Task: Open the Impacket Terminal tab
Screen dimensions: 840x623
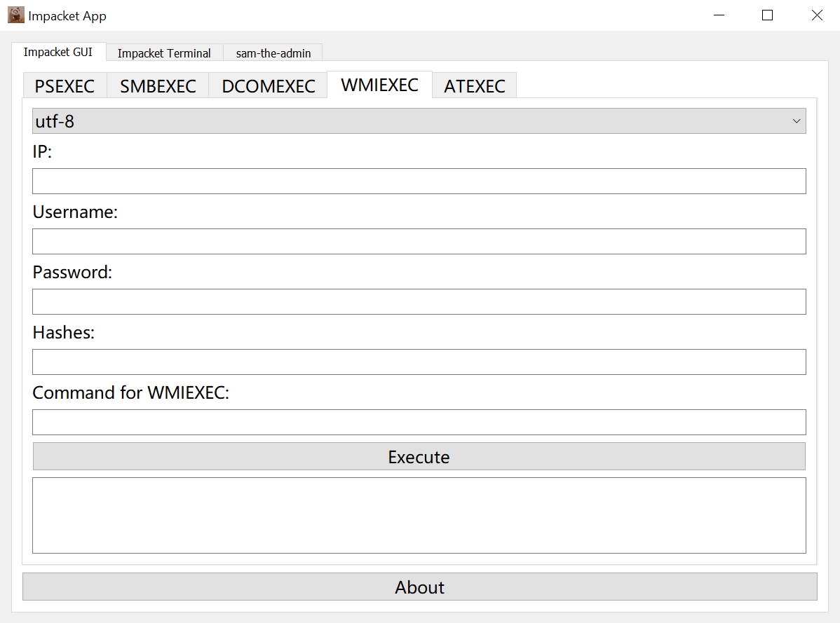Action: (165, 53)
